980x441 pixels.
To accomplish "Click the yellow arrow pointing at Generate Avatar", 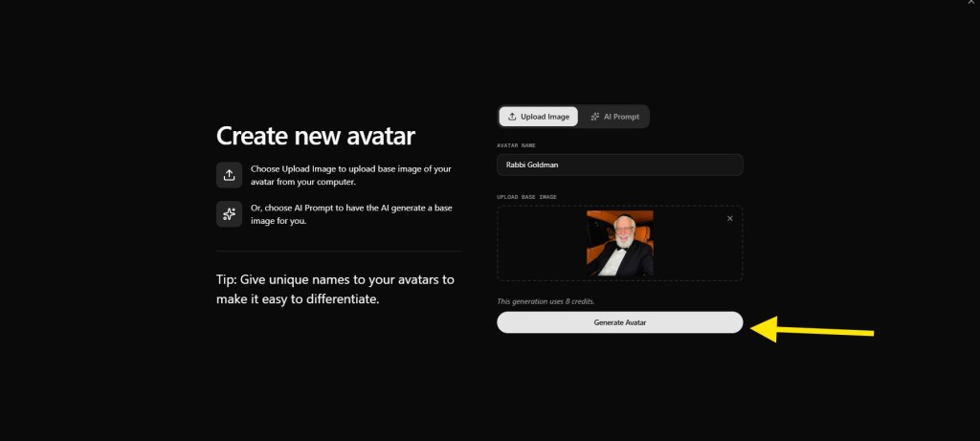I will [812, 330].
